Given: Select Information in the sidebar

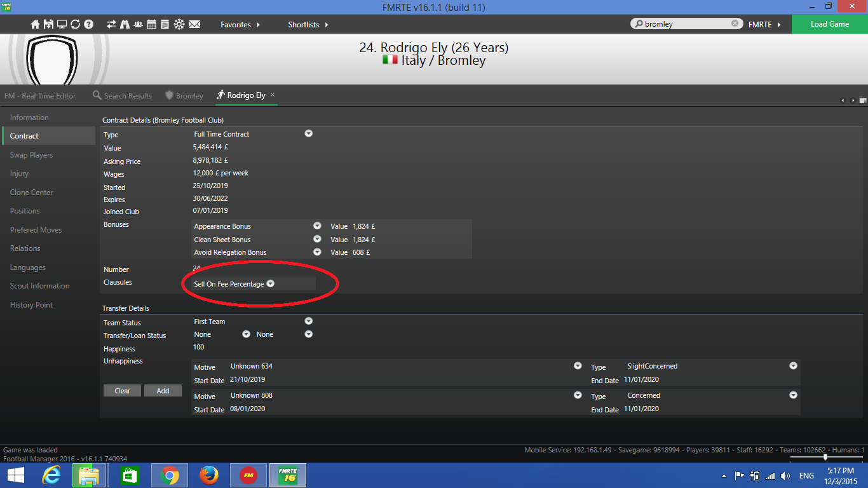Looking at the screenshot, I should point(48,118).
